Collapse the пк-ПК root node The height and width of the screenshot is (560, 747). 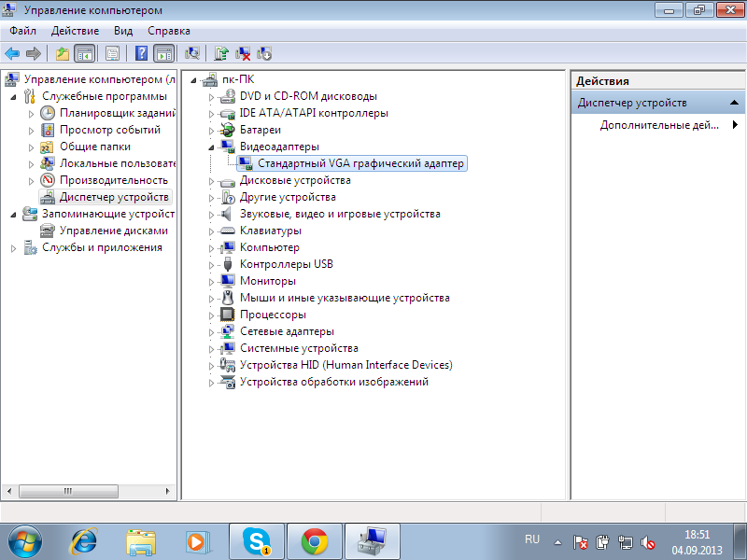coord(193,80)
